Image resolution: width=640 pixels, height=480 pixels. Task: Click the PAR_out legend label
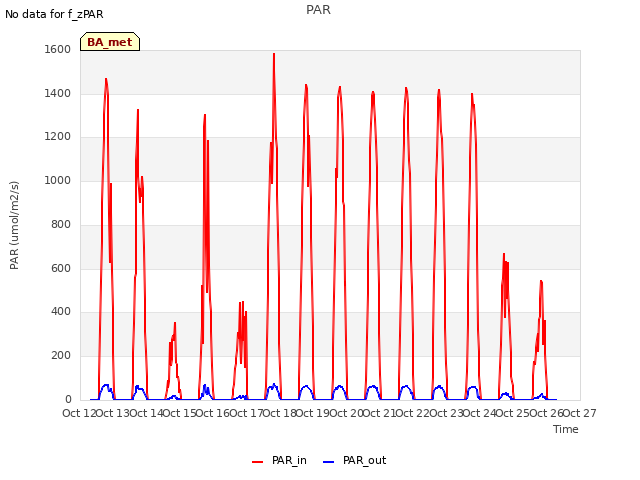[364, 460]
